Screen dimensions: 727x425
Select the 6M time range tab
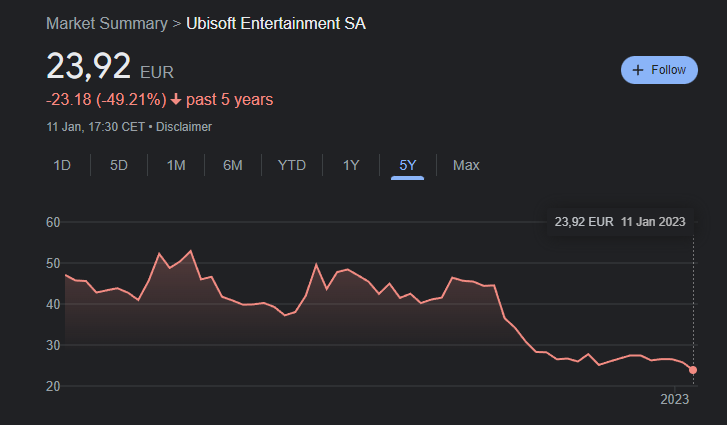point(233,165)
